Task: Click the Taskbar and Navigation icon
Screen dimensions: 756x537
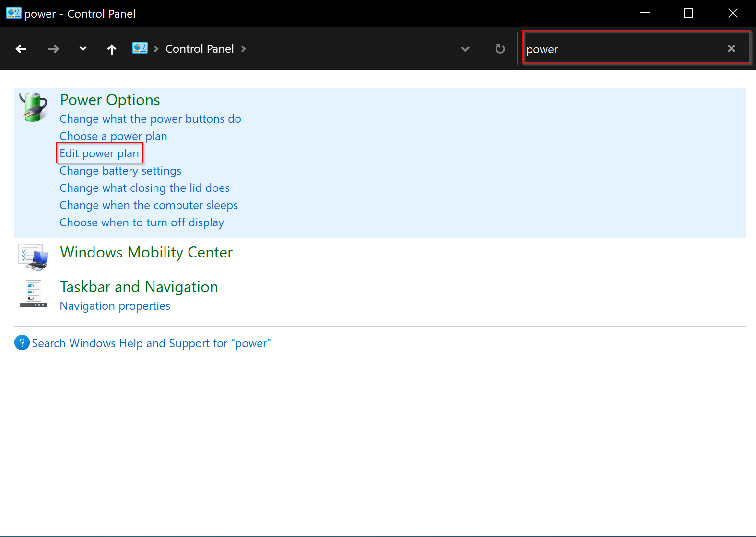Action: 34,293
